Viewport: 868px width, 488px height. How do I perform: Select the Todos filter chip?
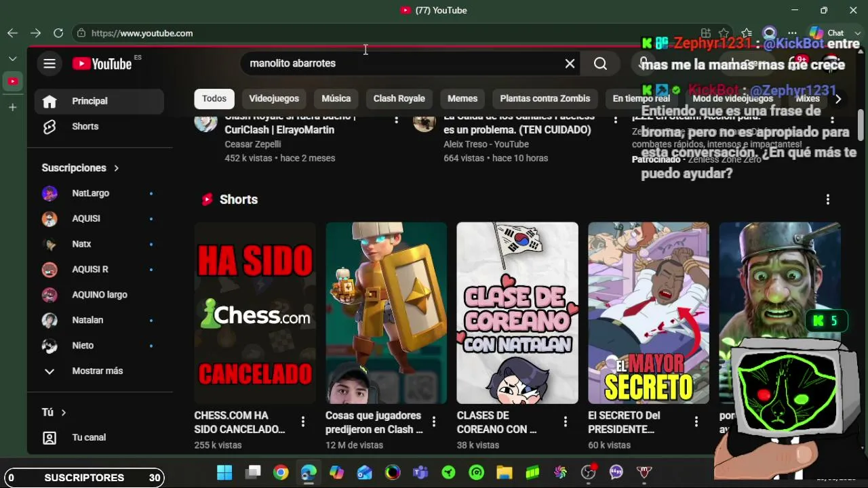[x=214, y=98]
